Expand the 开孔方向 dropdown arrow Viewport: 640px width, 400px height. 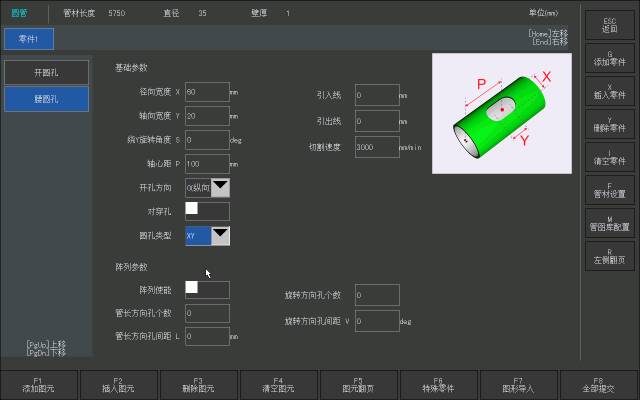pyautogui.click(x=220, y=187)
